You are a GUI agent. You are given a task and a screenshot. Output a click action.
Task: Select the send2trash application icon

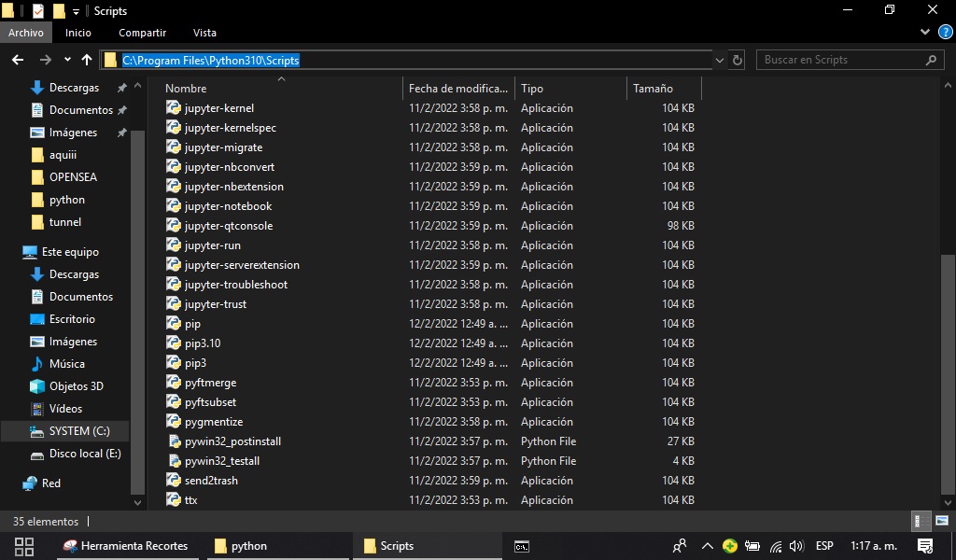pyautogui.click(x=174, y=480)
